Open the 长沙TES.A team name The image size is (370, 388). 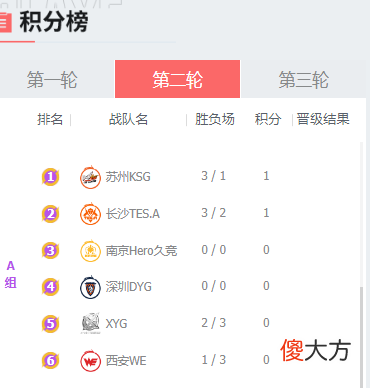point(133,214)
